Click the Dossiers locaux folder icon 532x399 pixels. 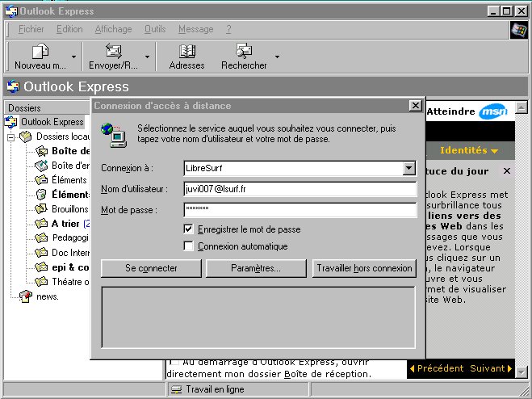tap(26, 136)
